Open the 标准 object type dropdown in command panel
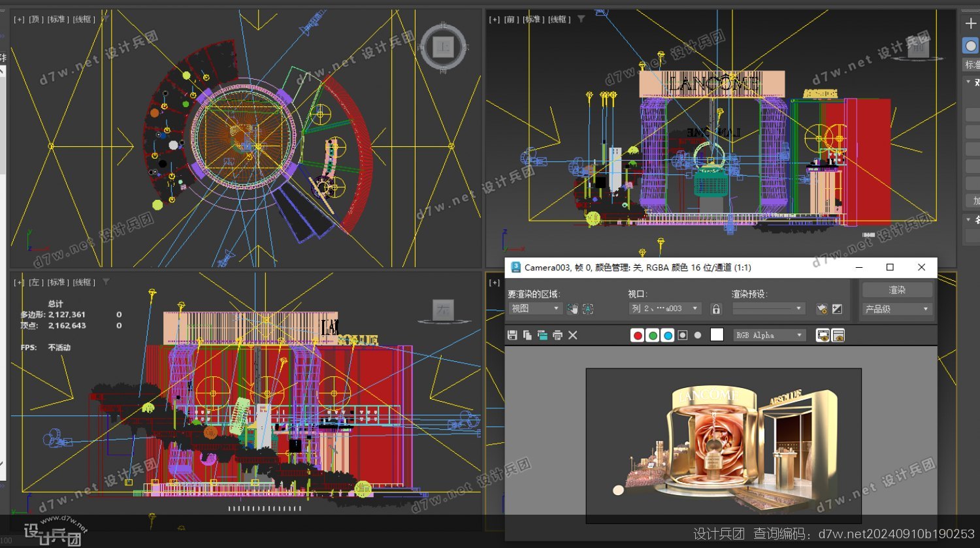The height and width of the screenshot is (548, 980). point(972,64)
